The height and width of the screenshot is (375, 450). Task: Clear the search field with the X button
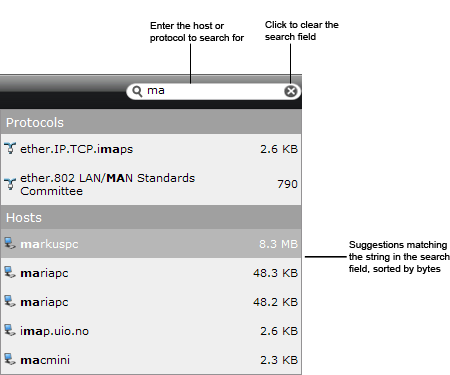(x=291, y=91)
